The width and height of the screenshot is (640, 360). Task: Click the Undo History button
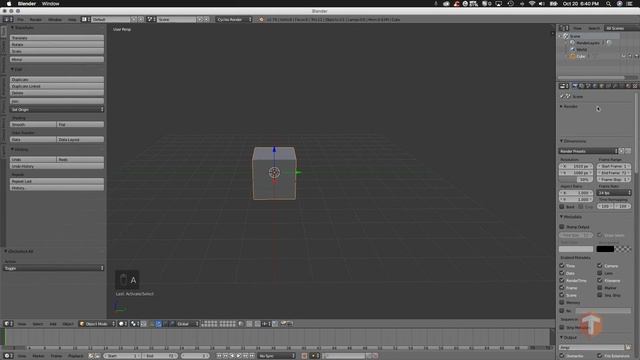[57, 166]
